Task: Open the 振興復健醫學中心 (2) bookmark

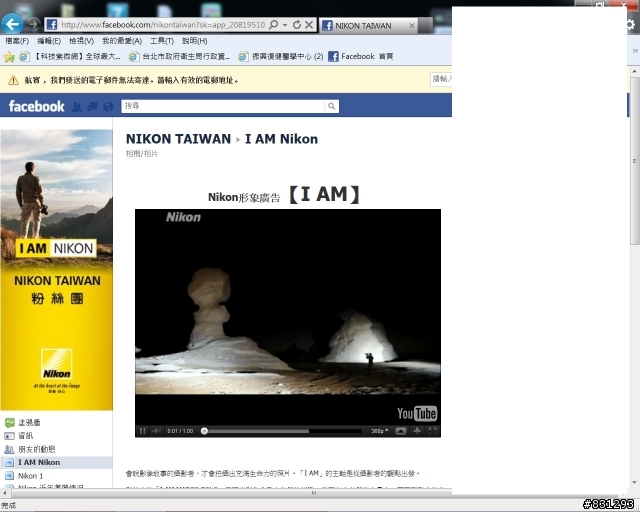Action: 281,57
